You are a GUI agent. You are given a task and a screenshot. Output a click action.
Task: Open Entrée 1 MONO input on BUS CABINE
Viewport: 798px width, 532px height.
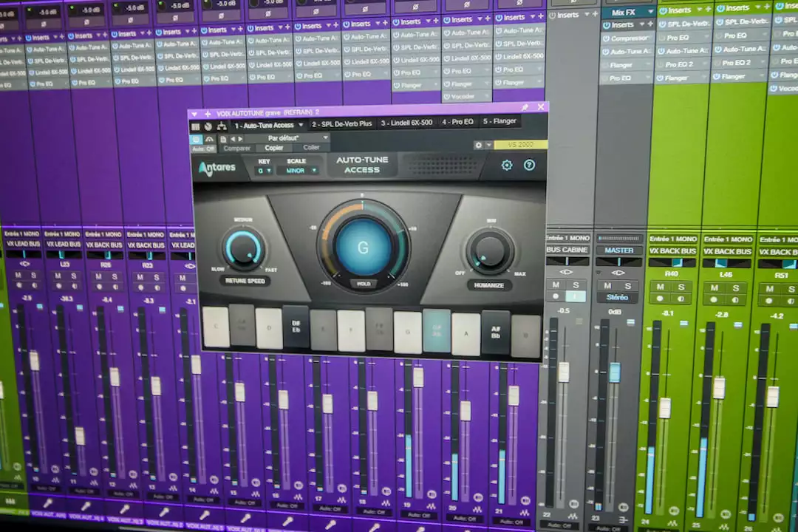pos(567,238)
